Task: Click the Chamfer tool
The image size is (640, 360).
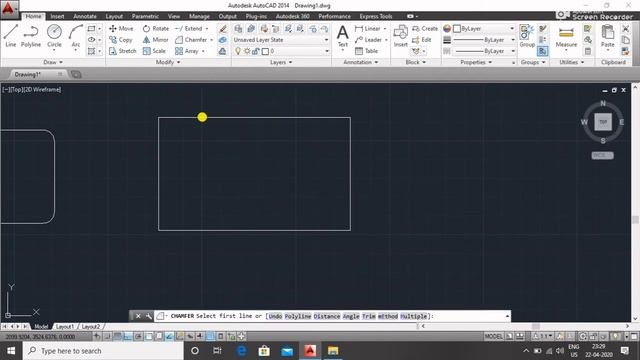Action: (191, 40)
